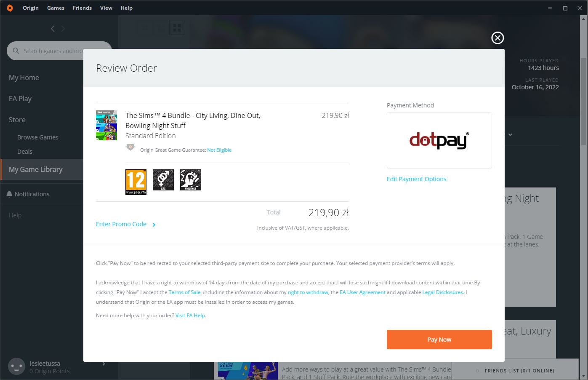Click the vertical scrollbar on the right

tap(583, 101)
